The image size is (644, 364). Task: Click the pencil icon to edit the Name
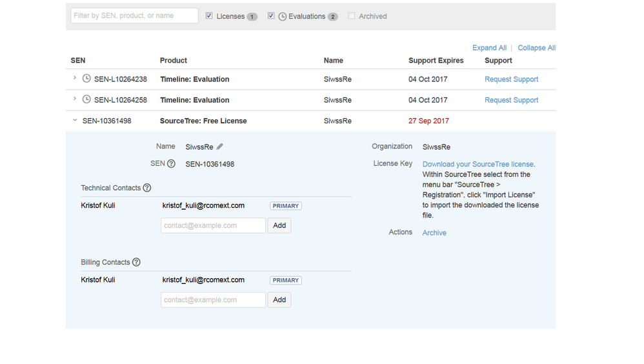click(x=220, y=147)
